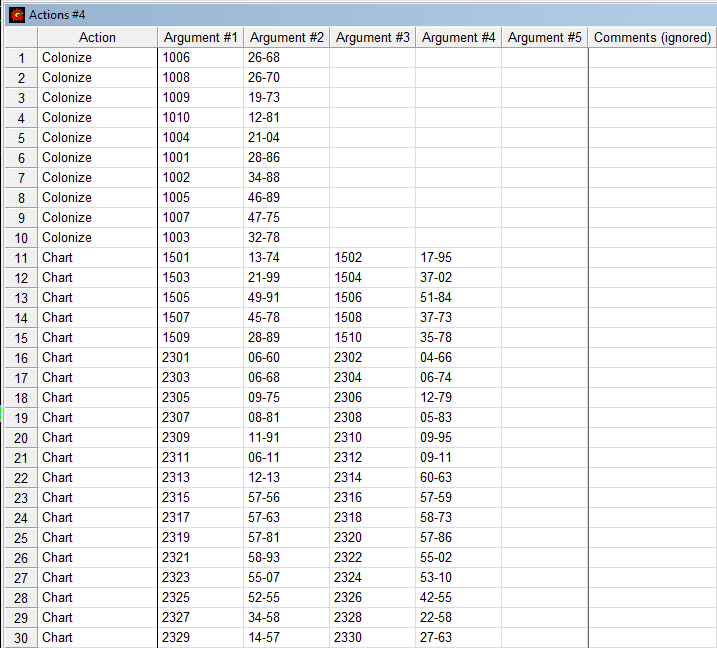Viewport: 717px width, 648px height.
Task: Click the Argument #4 column header
Action: [x=458, y=37]
